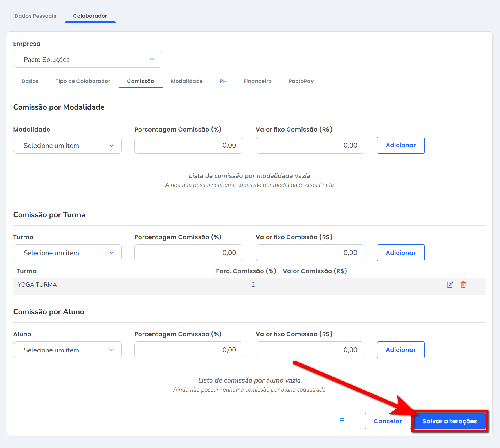Switch to the Dados Pessoais tab
The image size is (500, 448).
pyautogui.click(x=35, y=16)
